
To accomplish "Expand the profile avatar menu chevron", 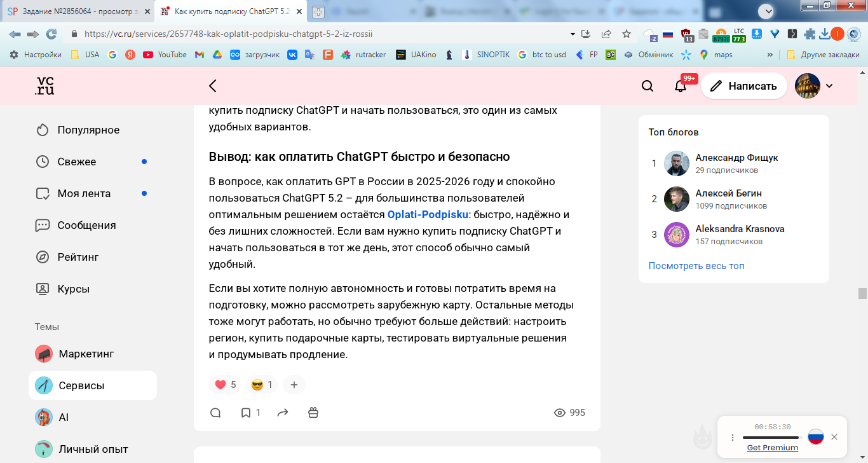I will pyautogui.click(x=829, y=86).
